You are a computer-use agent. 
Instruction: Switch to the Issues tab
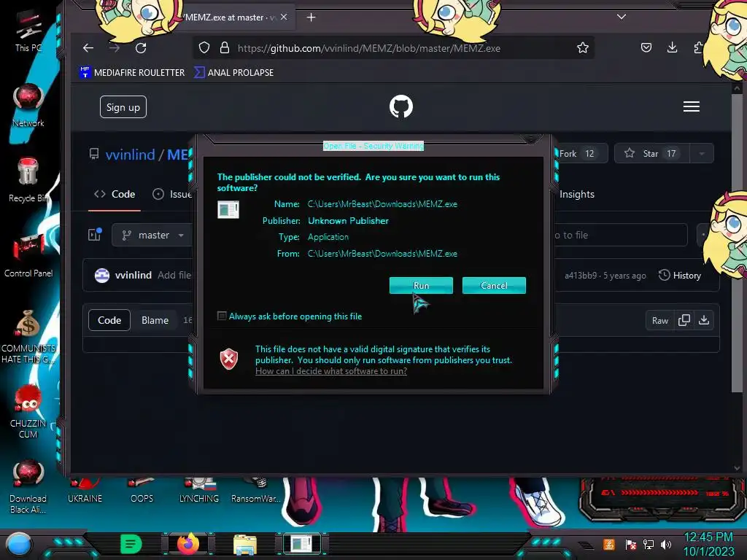pos(172,194)
